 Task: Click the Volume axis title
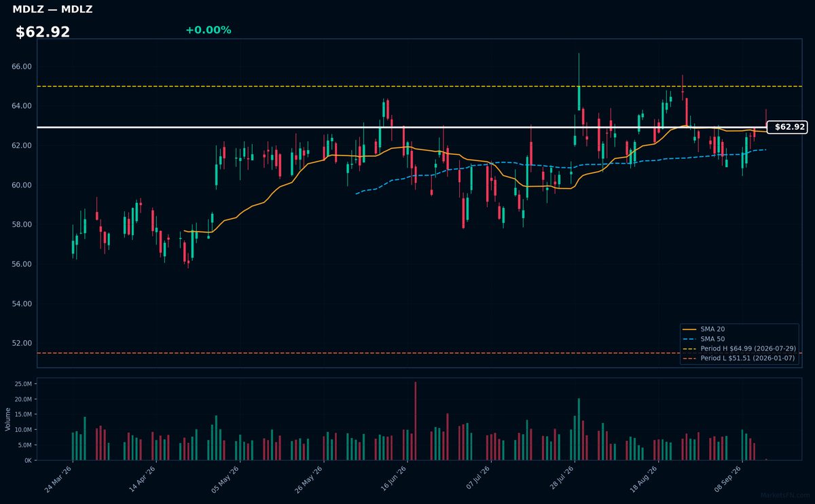pos(7,419)
